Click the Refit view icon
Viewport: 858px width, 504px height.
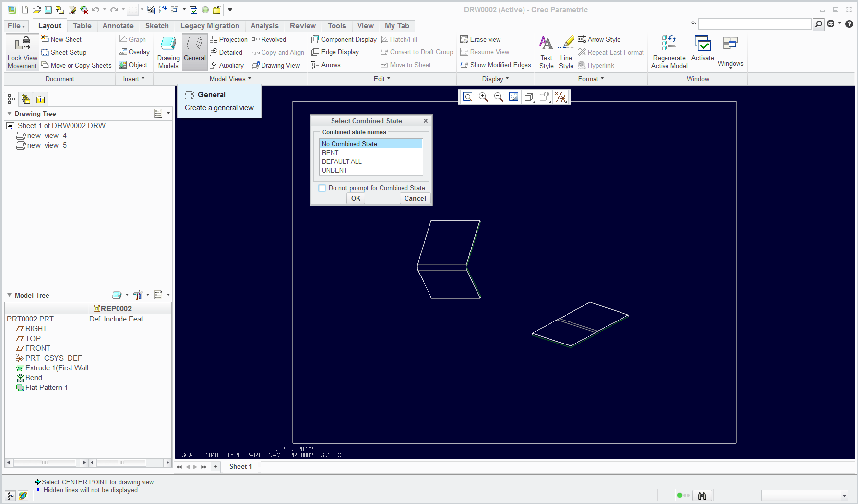468,97
